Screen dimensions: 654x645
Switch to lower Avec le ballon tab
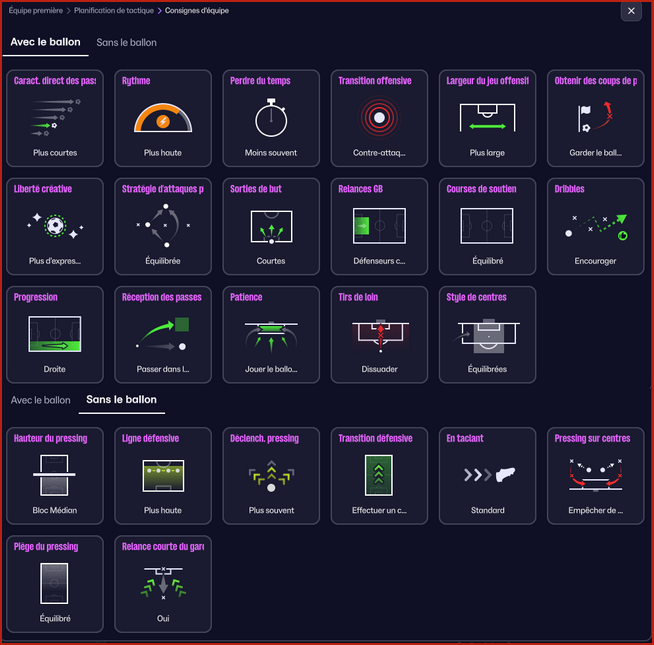coord(40,400)
